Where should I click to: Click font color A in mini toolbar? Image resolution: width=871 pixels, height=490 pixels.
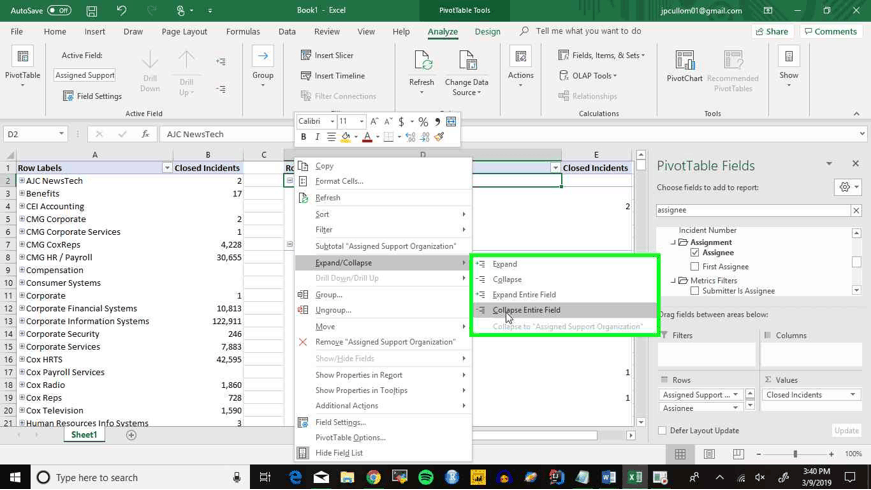367,137
